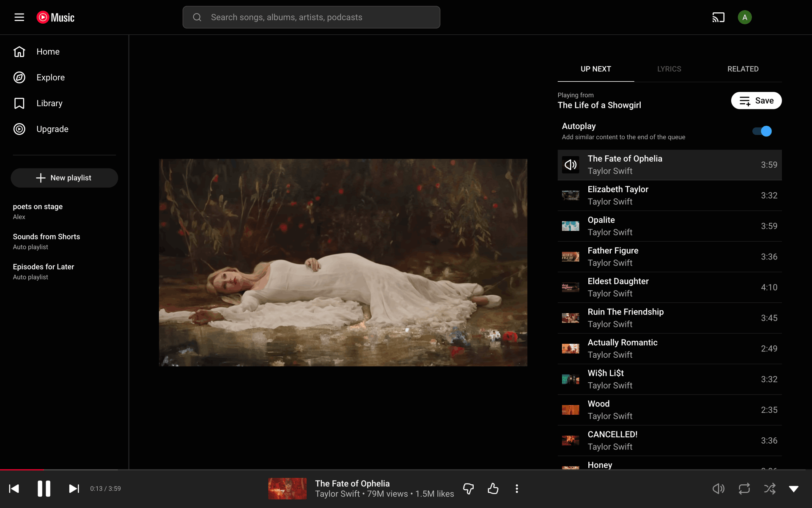Go to Home in sidebar
This screenshot has height=508, width=812.
pos(48,52)
